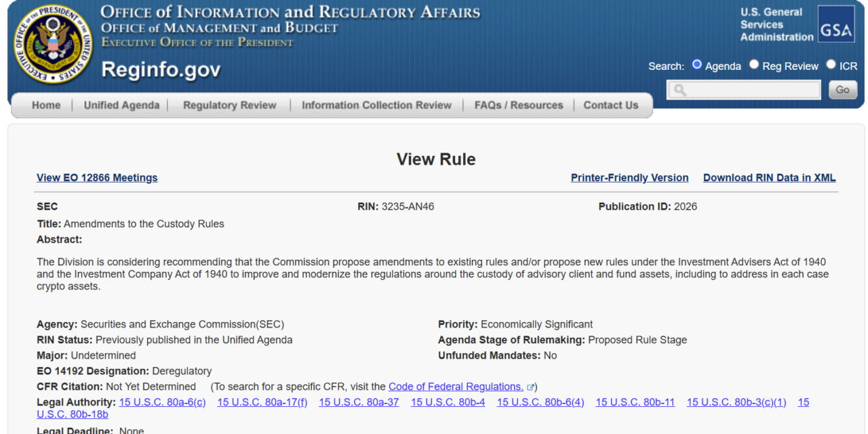The image size is (868, 434).
Task: Click the GSA logo
Action: pos(836,24)
